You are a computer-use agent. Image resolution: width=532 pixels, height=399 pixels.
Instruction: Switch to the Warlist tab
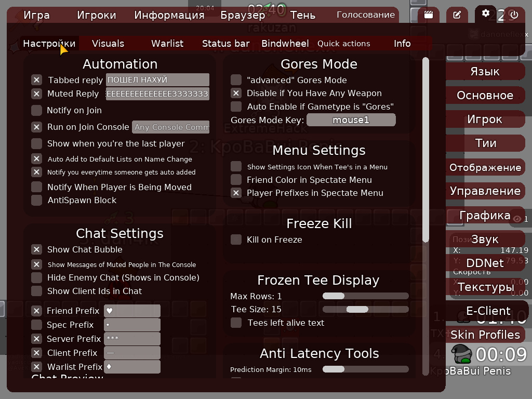click(x=167, y=44)
